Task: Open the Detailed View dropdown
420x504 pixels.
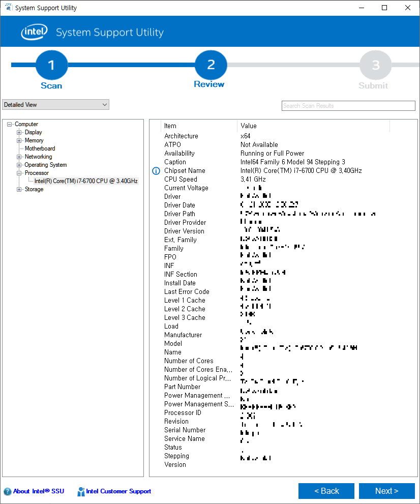Action: pos(55,104)
